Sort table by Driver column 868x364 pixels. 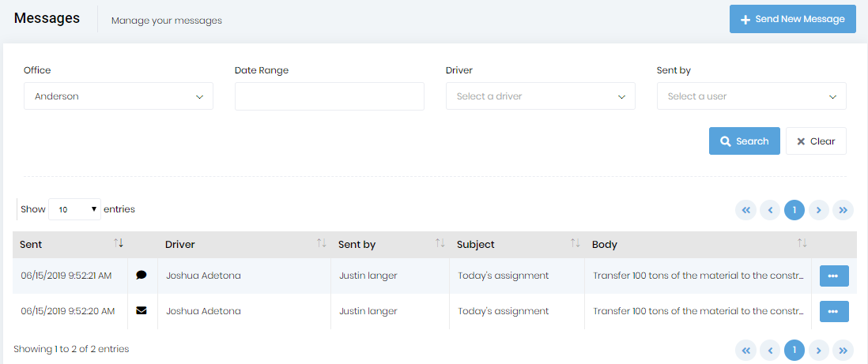point(244,245)
